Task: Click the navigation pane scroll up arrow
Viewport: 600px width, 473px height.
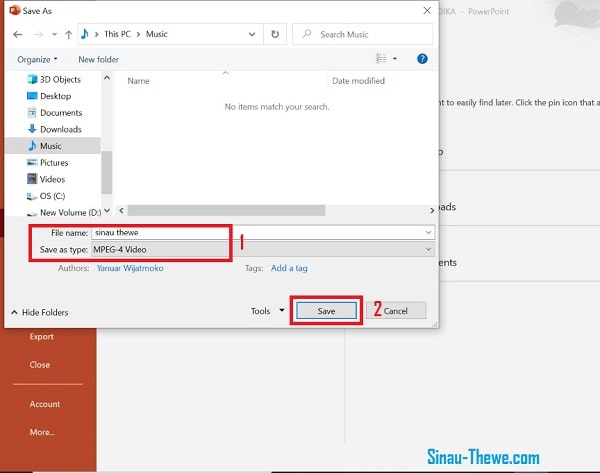Action: [x=107, y=78]
